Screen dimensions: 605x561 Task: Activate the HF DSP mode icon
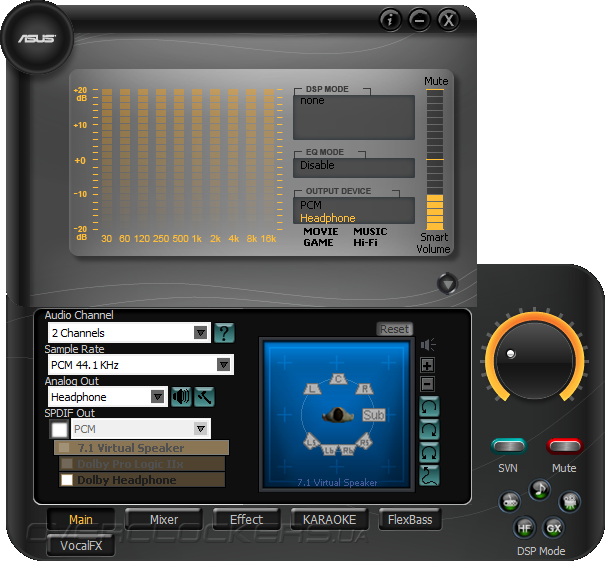click(524, 528)
